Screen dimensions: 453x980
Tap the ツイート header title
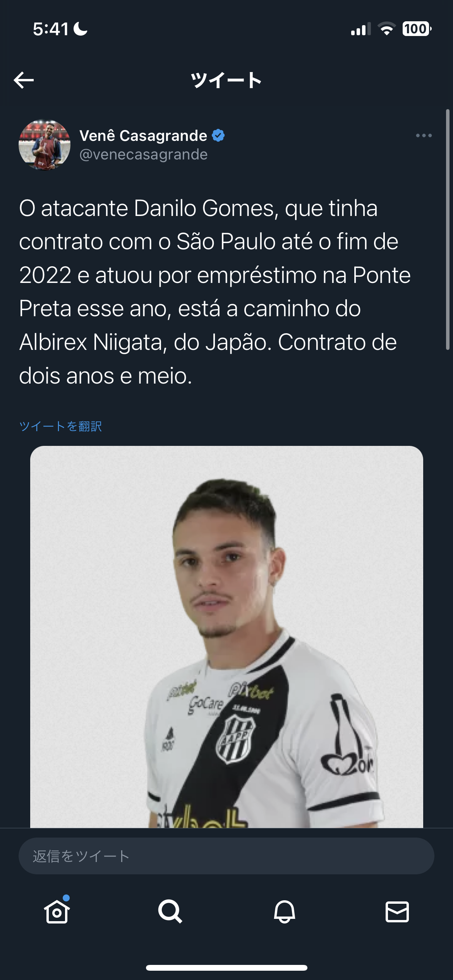(226, 80)
